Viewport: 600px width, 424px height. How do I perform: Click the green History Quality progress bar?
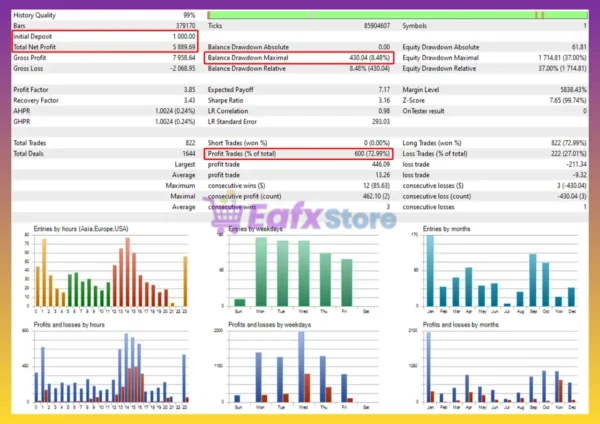pyautogui.click(x=398, y=15)
